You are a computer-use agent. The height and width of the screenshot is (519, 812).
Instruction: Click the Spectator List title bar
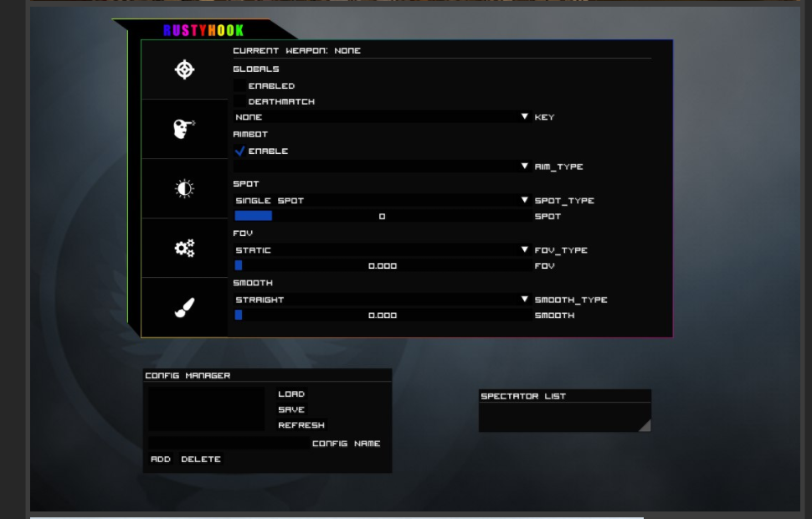(564, 396)
